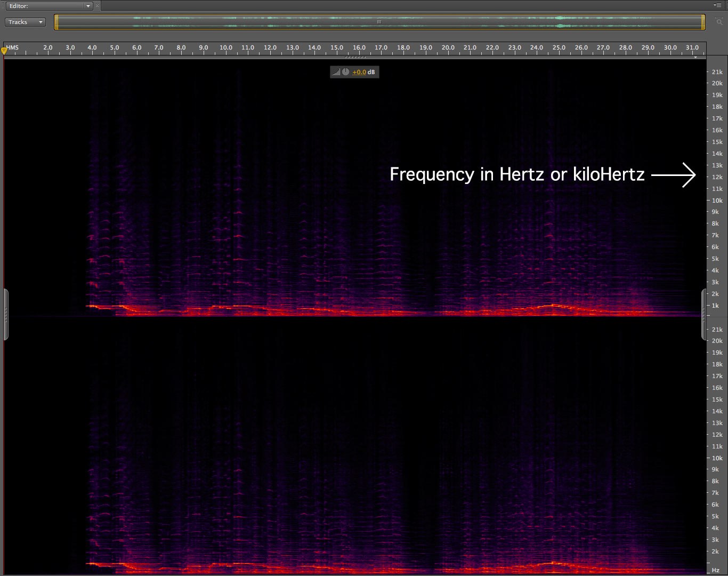
Task: Click the volume bars icon in HUD
Action: click(x=336, y=72)
